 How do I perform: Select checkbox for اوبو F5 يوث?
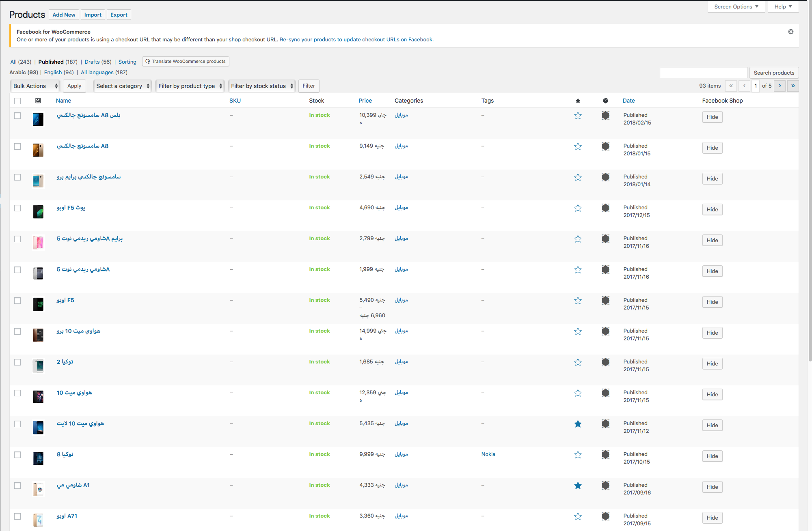pos(17,208)
